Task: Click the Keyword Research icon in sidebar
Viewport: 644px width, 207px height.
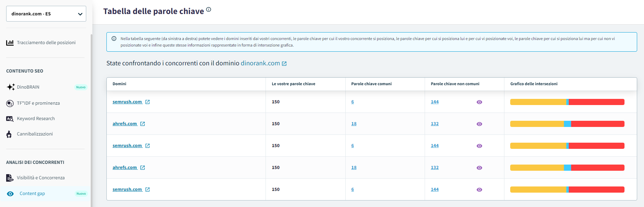Action: (x=10, y=119)
